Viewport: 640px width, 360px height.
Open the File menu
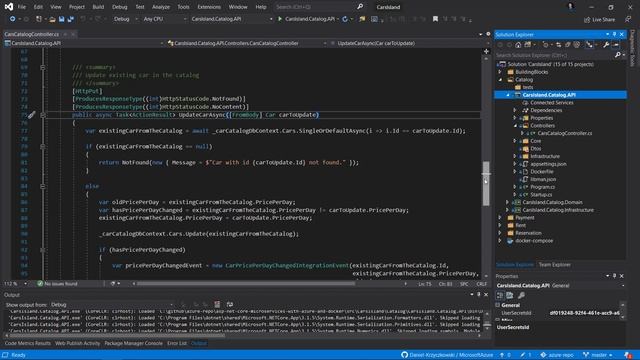pyautogui.click(x=22, y=7)
